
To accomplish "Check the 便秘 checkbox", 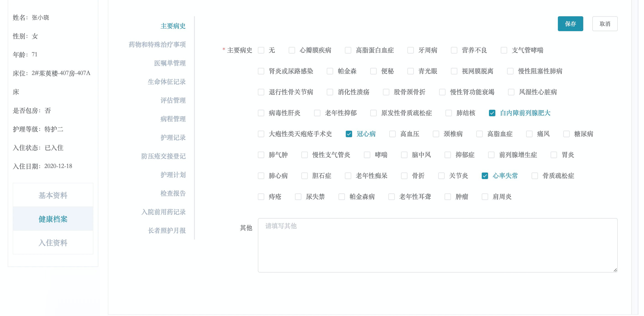I will tap(374, 71).
